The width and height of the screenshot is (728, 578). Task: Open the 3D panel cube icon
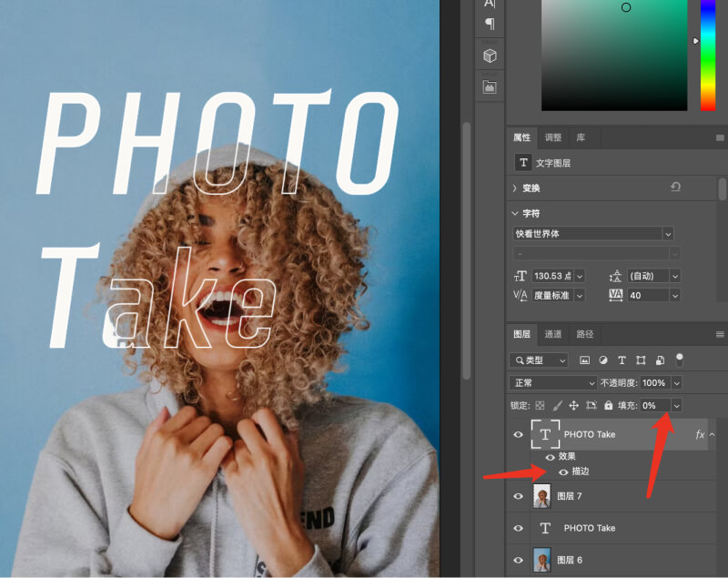[x=490, y=56]
